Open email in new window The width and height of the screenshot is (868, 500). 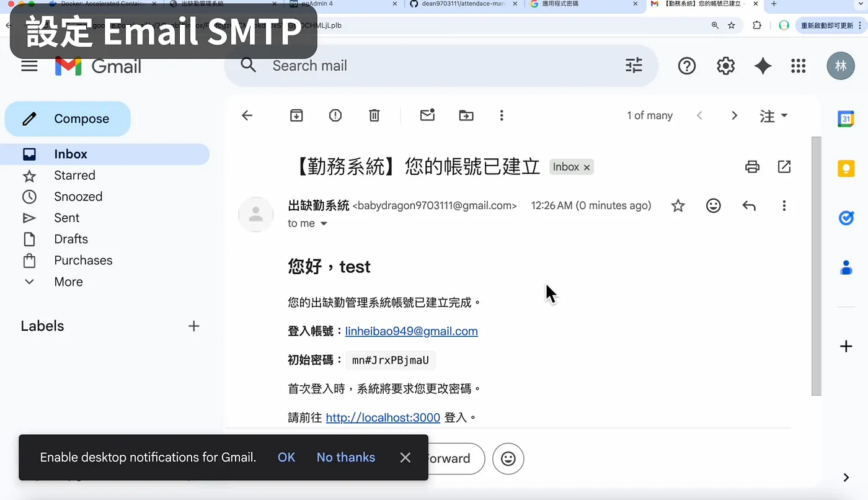(x=784, y=166)
